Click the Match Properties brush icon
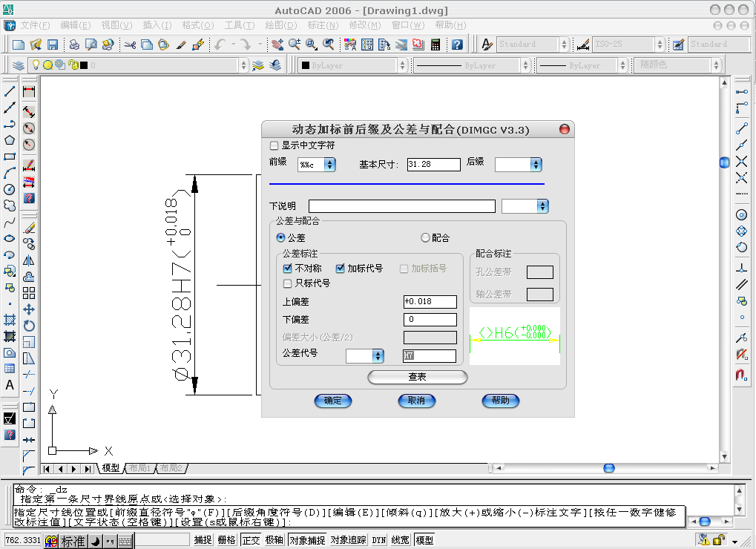 pyautogui.click(x=181, y=45)
